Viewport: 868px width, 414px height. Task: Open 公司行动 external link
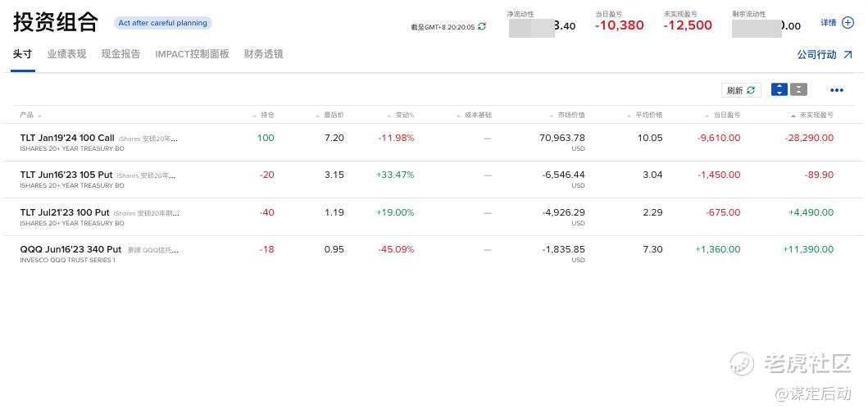825,55
